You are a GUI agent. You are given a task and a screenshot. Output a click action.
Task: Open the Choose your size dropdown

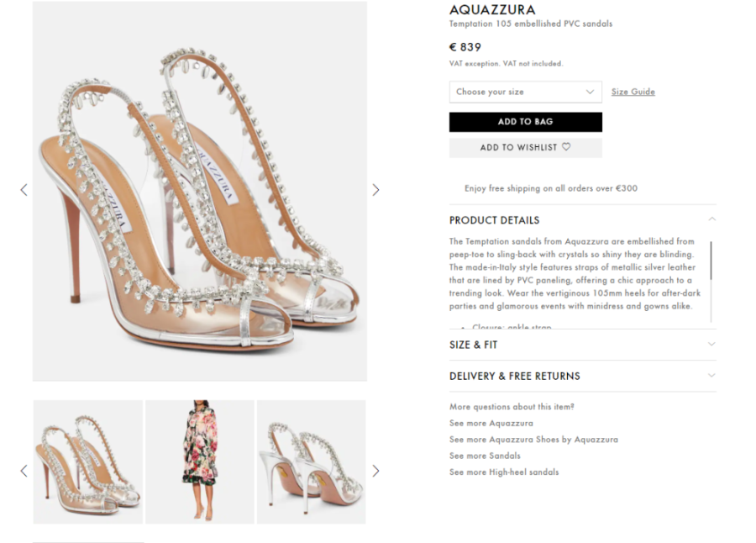tap(525, 92)
